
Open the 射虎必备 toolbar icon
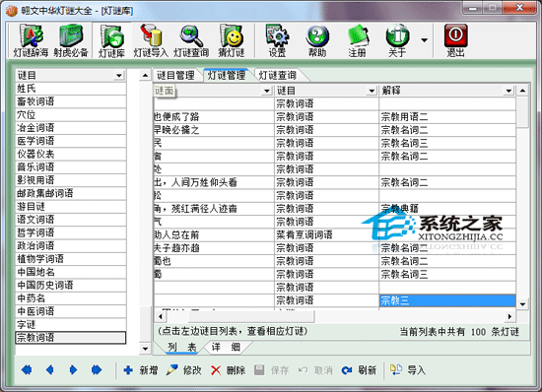click(x=71, y=40)
